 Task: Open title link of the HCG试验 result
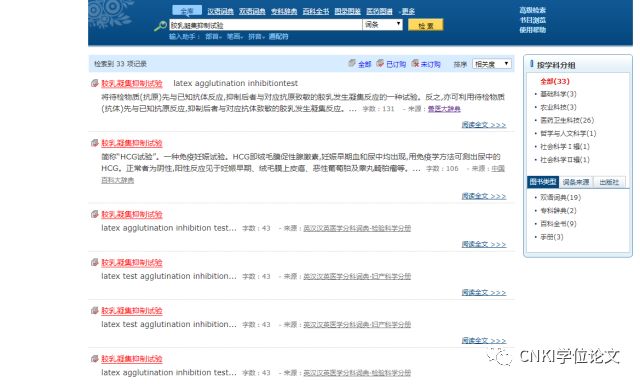point(132,143)
